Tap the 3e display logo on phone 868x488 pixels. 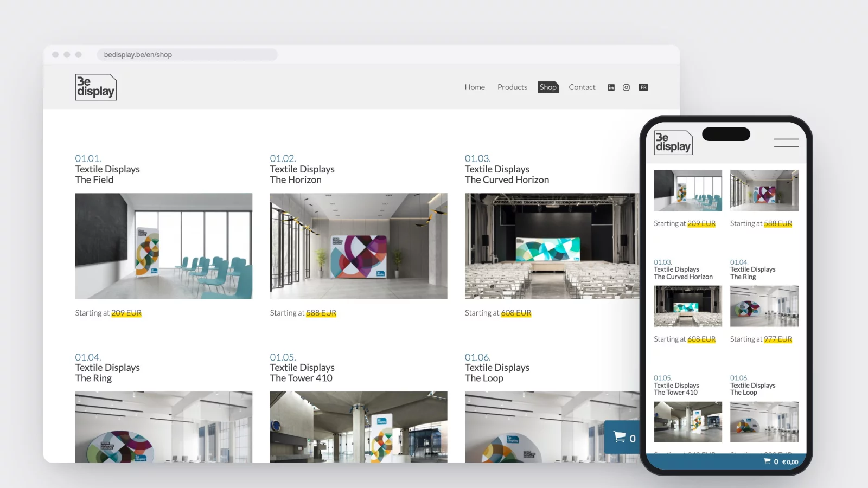point(673,143)
